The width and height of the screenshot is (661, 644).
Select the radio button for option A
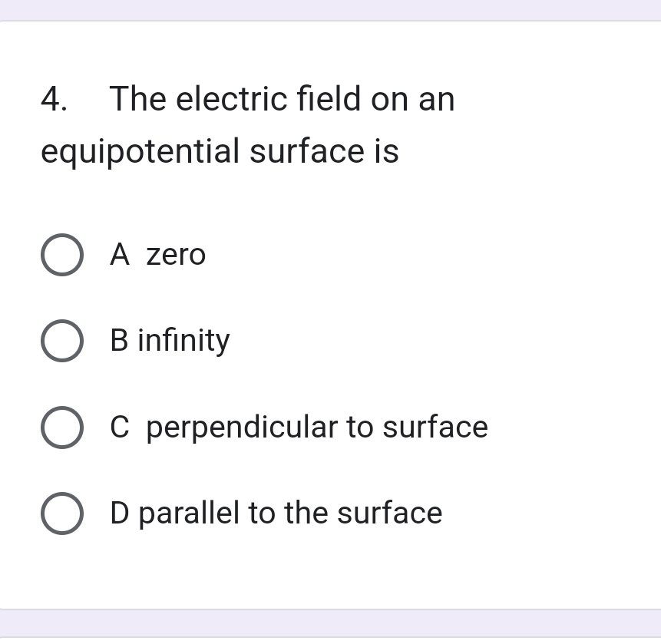click(61, 255)
